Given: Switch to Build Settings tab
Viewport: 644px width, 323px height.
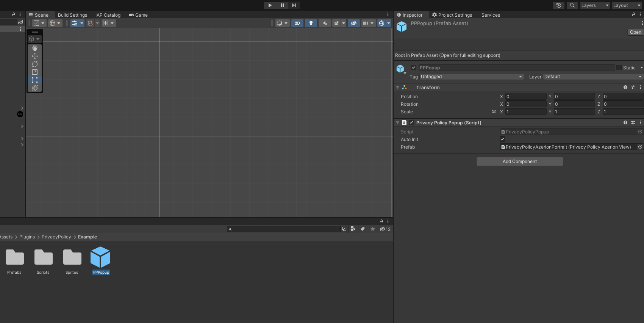Looking at the screenshot, I should pyautogui.click(x=72, y=15).
